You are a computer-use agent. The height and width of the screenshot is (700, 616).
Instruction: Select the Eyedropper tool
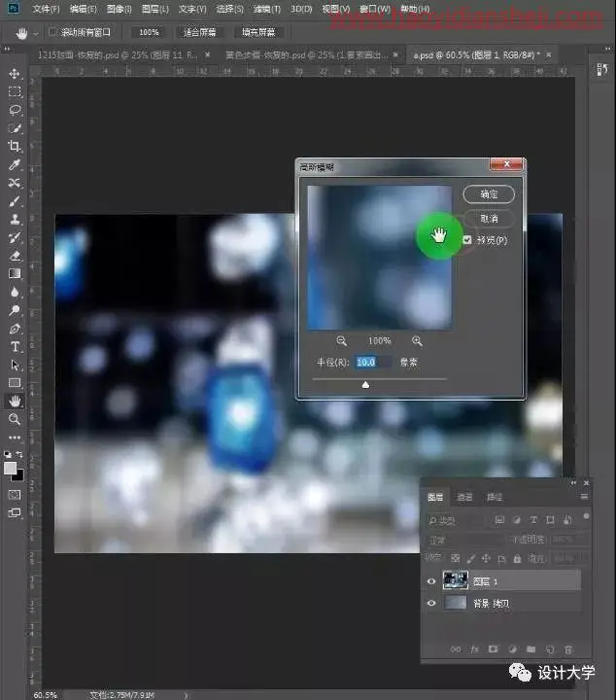pos(15,164)
